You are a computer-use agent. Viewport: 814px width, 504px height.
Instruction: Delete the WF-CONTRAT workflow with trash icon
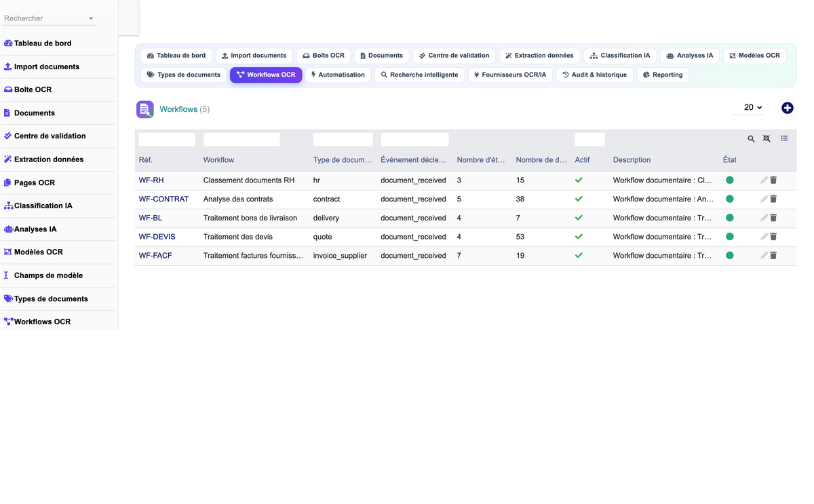click(x=773, y=199)
